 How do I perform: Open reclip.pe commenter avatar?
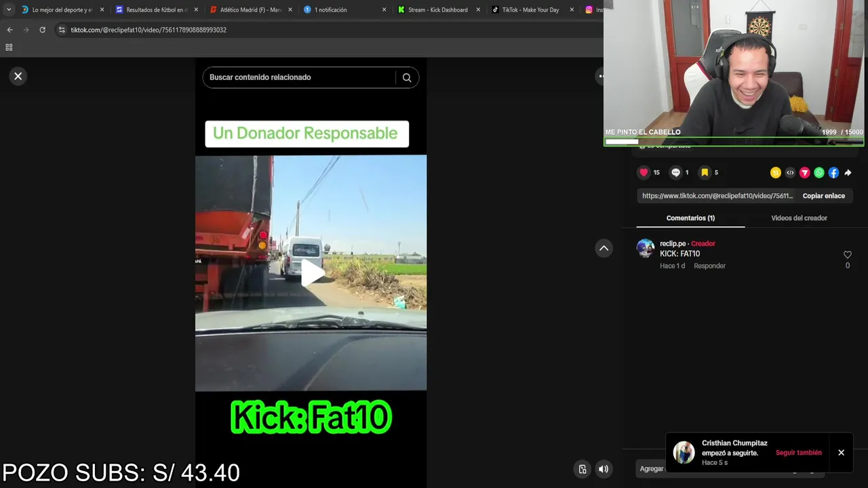(x=646, y=248)
